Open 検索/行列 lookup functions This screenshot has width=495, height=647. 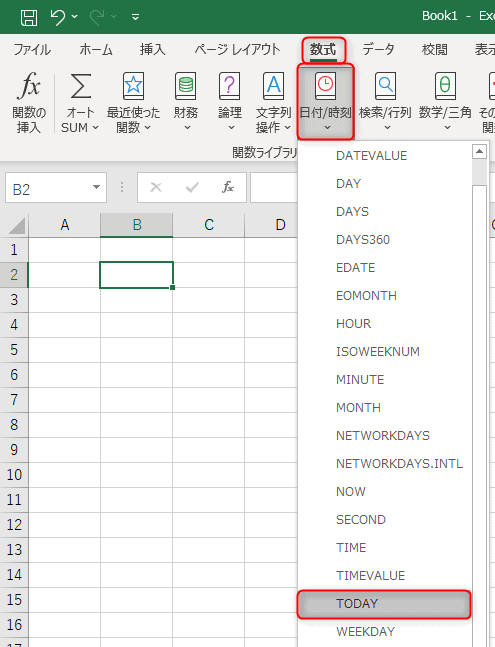(x=385, y=102)
